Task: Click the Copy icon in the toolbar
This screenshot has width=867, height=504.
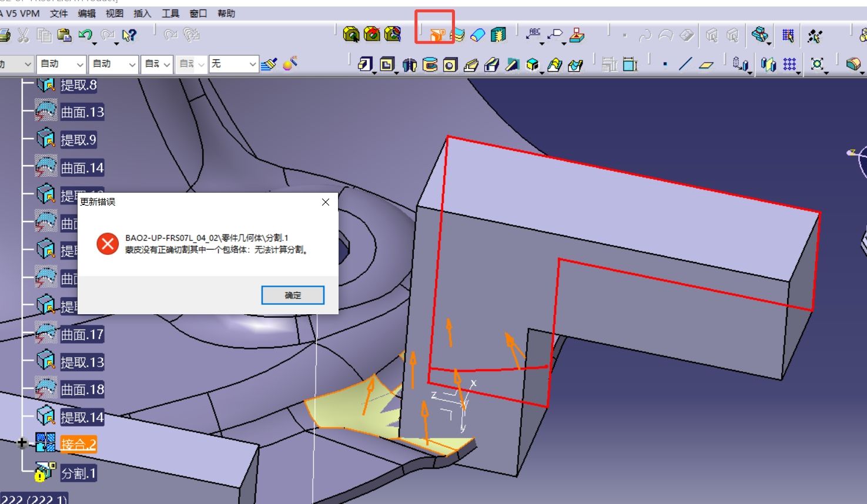Action: pyautogui.click(x=44, y=35)
